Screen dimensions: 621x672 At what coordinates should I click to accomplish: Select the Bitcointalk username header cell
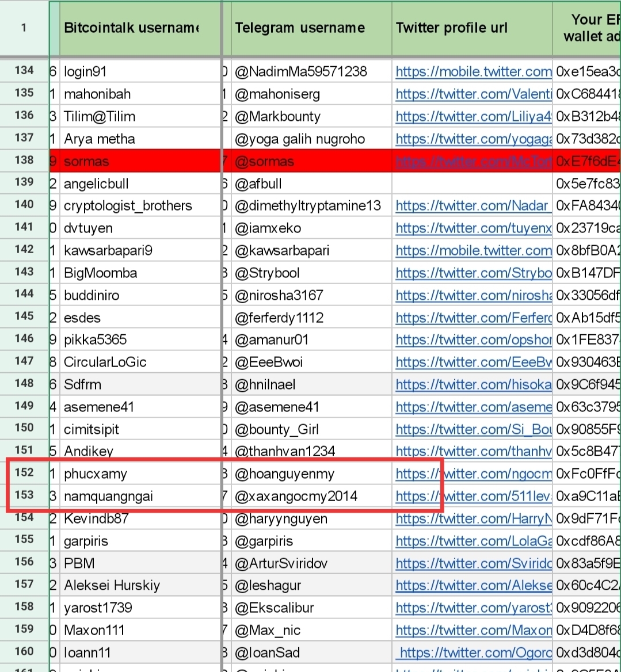(140, 28)
